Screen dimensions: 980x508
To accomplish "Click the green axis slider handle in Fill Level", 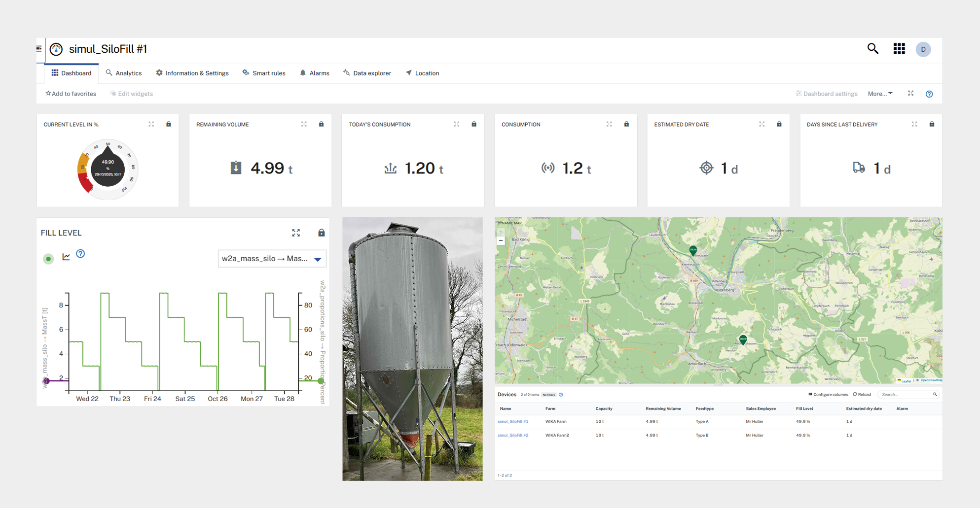I will (321, 381).
